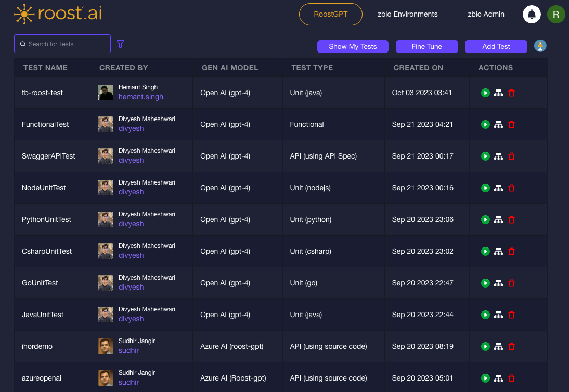Run the azureopenai test

pyautogui.click(x=485, y=378)
